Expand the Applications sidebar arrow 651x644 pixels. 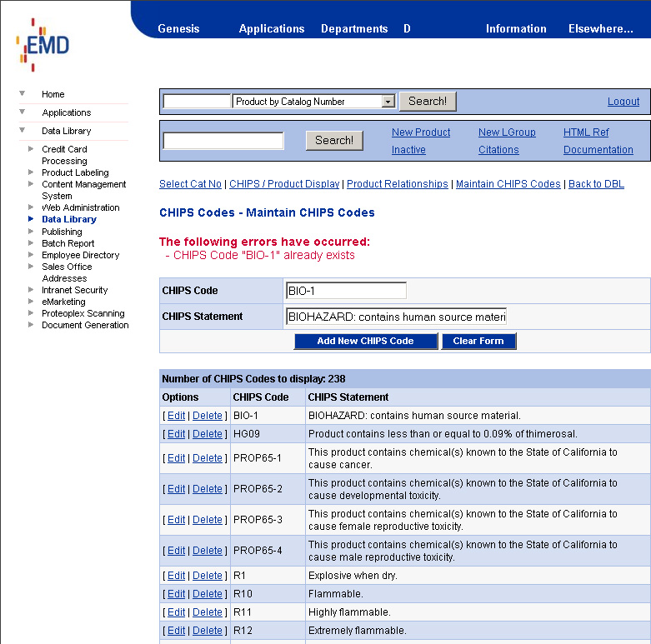click(x=23, y=112)
